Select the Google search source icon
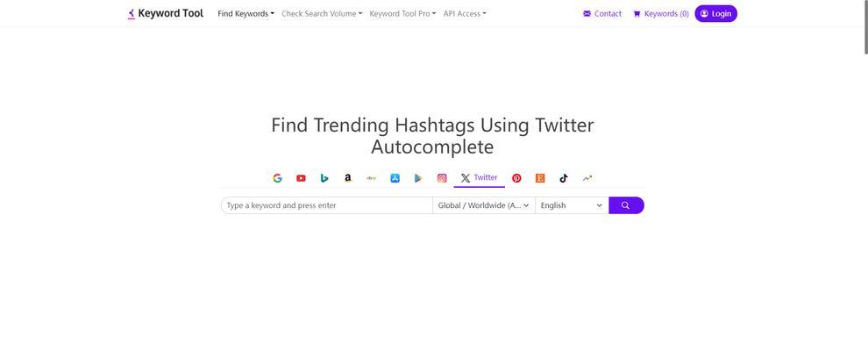The height and width of the screenshot is (351, 868). click(277, 178)
